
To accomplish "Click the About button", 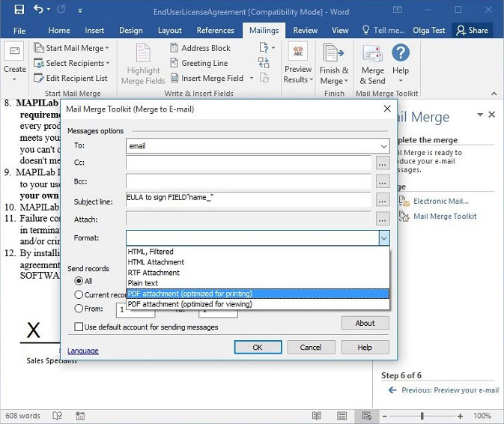I will [365, 323].
